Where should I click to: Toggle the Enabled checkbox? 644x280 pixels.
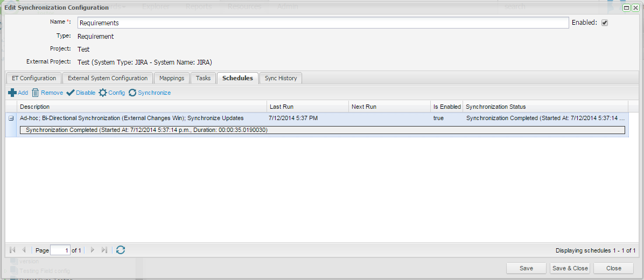click(605, 23)
